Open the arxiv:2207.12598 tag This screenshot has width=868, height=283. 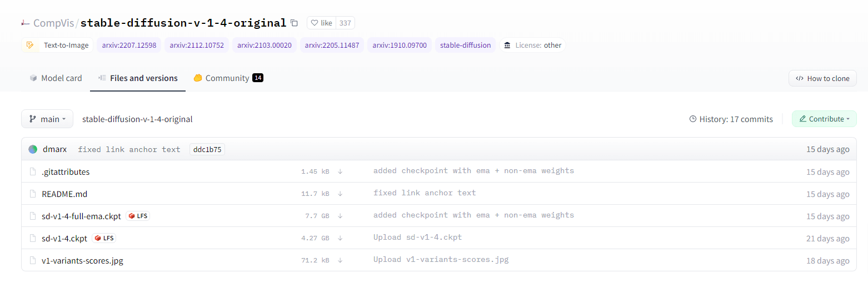tap(129, 46)
